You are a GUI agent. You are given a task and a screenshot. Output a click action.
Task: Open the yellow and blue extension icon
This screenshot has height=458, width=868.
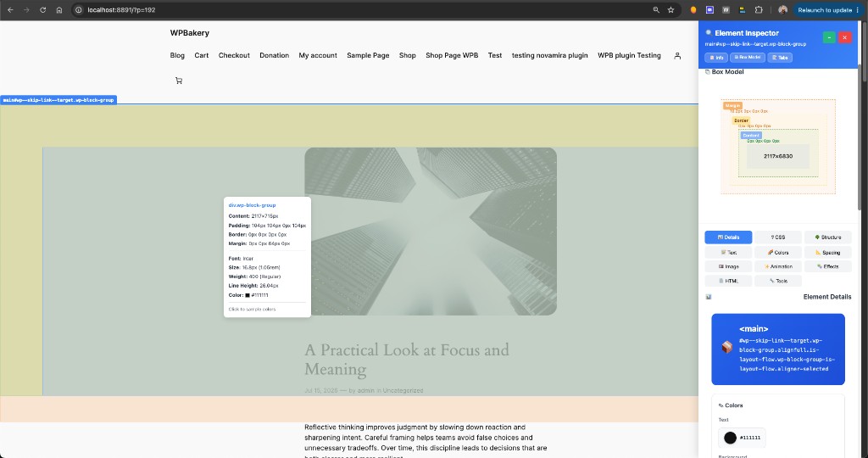coord(743,10)
